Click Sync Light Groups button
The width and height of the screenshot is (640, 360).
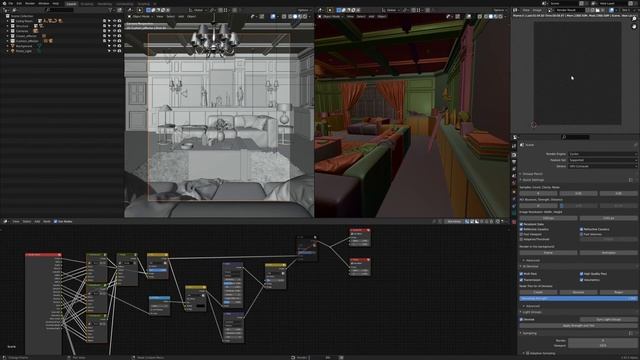(x=608, y=320)
